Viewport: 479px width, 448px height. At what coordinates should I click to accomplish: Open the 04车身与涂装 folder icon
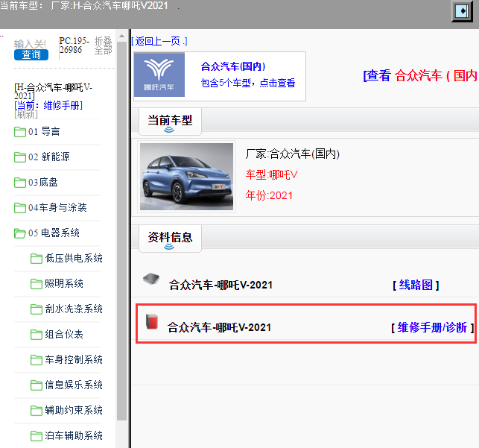click(20, 208)
